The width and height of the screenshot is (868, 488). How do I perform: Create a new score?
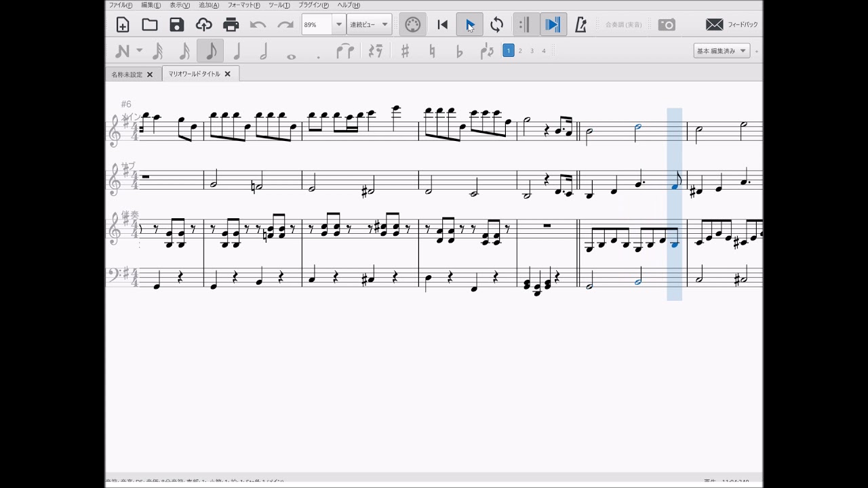pyautogui.click(x=123, y=25)
